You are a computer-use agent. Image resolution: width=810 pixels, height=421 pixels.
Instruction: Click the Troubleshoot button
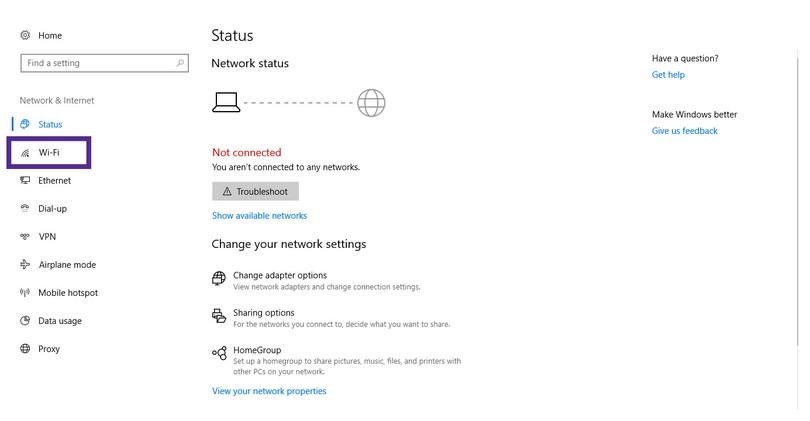tap(255, 192)
